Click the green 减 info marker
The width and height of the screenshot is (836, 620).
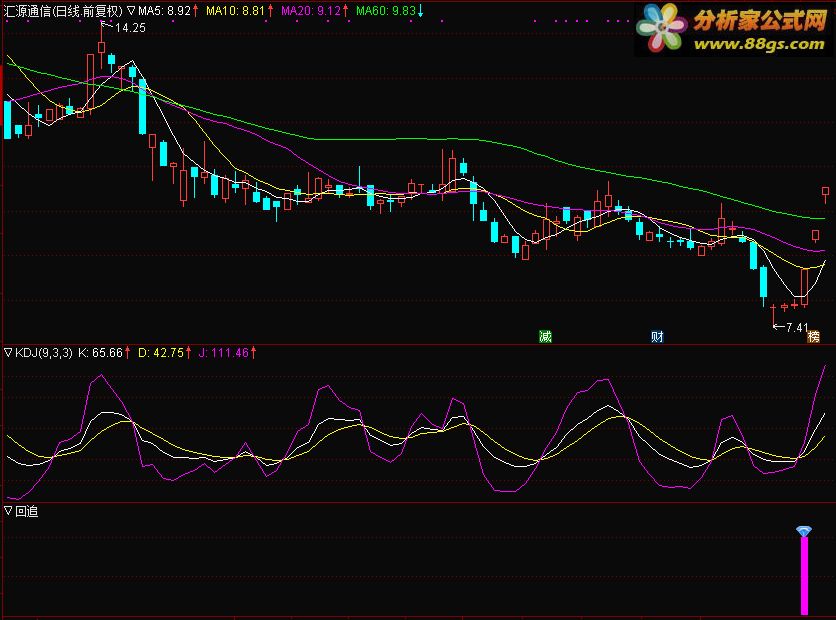coord(545,336)
